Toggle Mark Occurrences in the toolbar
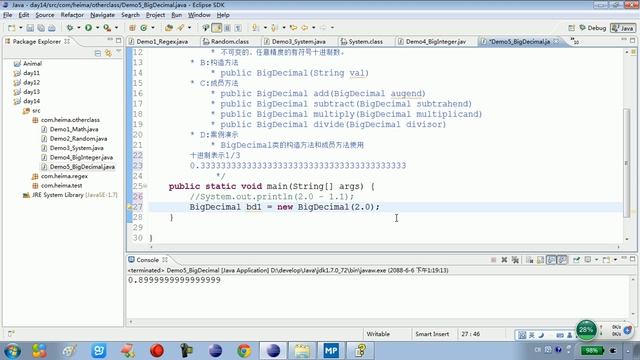This screenshot has width=640, height=360. [x=217, y=28]
